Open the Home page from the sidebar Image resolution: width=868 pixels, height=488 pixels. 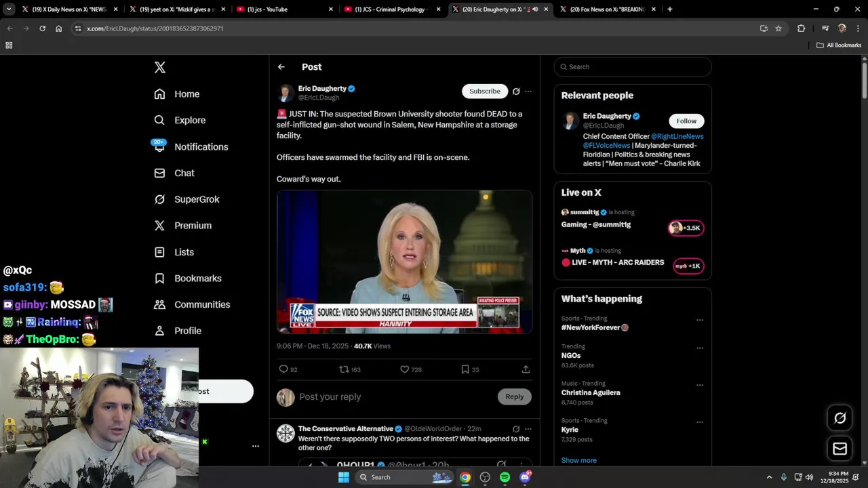click(177, 94)
